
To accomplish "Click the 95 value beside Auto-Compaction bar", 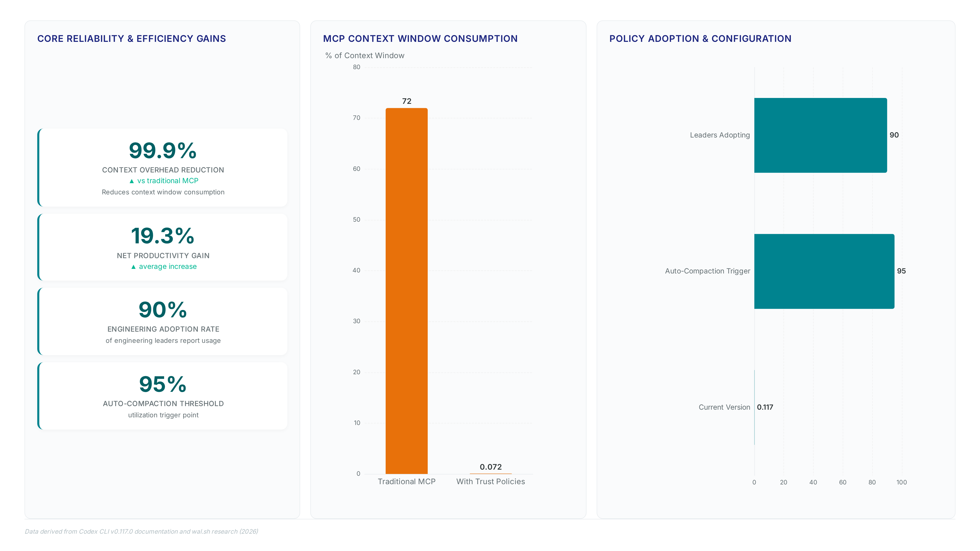I will 901,271.
